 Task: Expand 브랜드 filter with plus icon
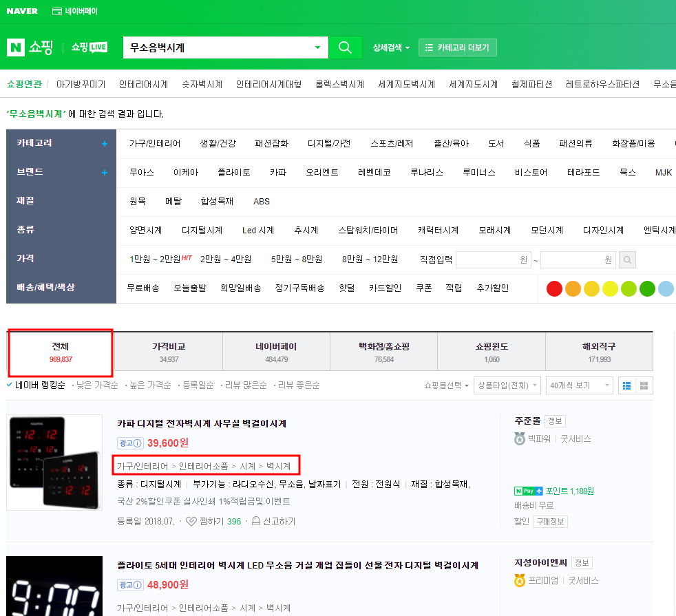(105, 173)
